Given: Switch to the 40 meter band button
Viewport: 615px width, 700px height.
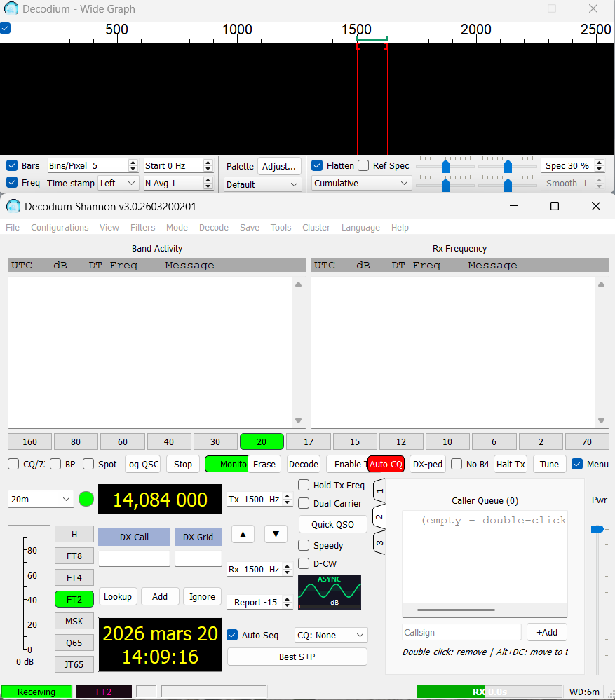Looking at the screenshot, I should click(169, 441).
